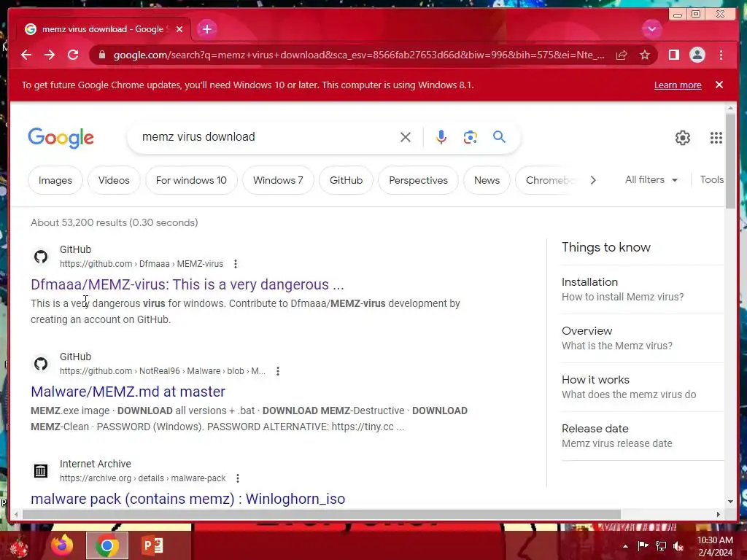Screen dimensions: 747x560
Task: Launch Firefox from the taskbar
Action: point(62,545)
